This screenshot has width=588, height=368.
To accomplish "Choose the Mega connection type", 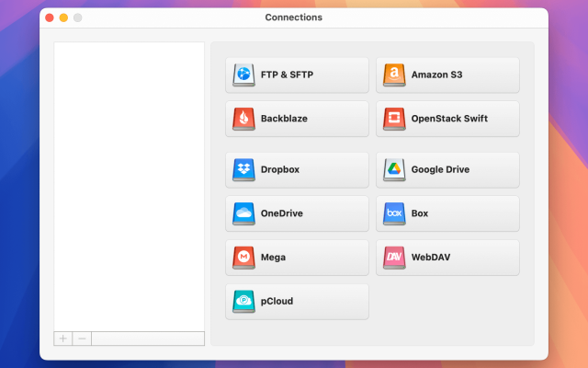I will pyautogui.click(x=297, y=258).
